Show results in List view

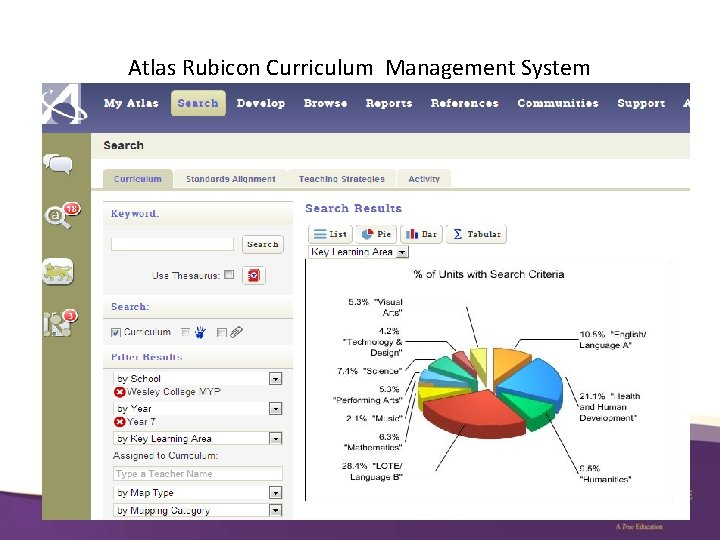tap(330, 234)
